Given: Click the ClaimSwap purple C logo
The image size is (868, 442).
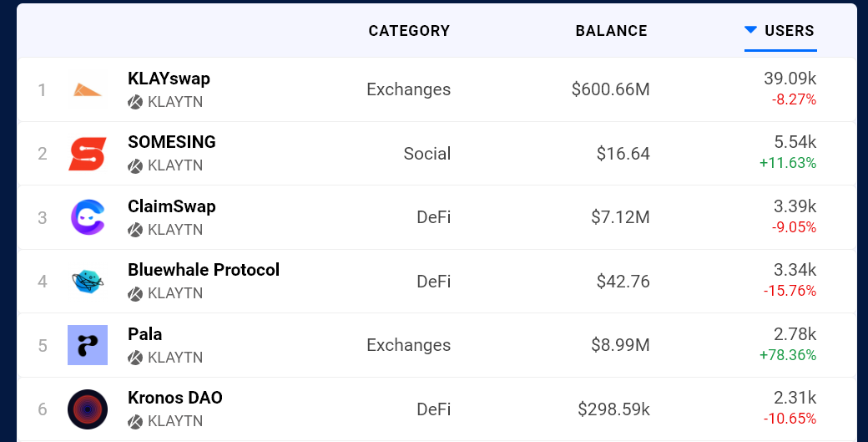Looking at the screenshot, I should click(88, 217).
